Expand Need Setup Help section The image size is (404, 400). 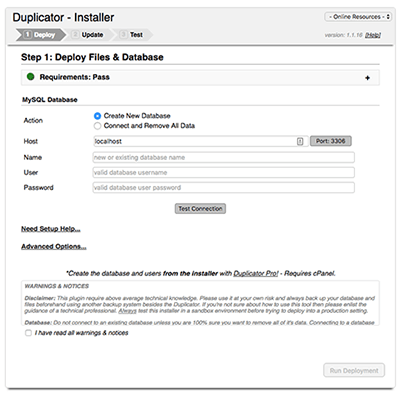pos(51,229)
